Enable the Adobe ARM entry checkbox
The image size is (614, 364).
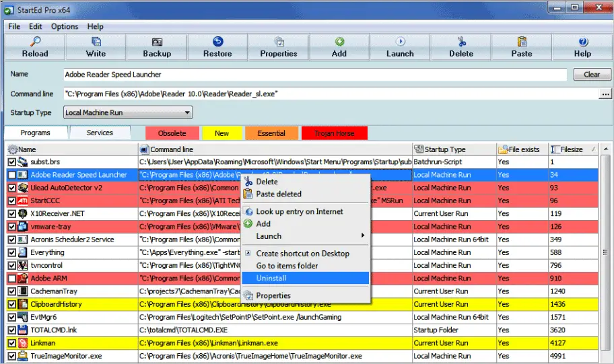pos(11,279)
